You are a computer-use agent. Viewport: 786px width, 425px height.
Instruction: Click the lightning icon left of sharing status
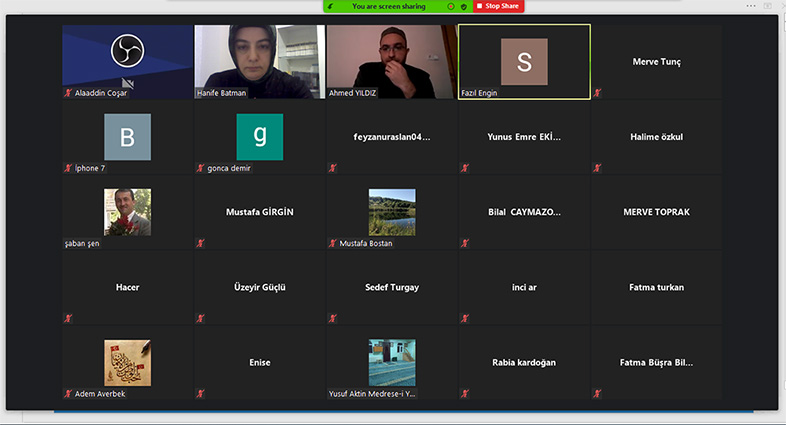coord(330,7)
